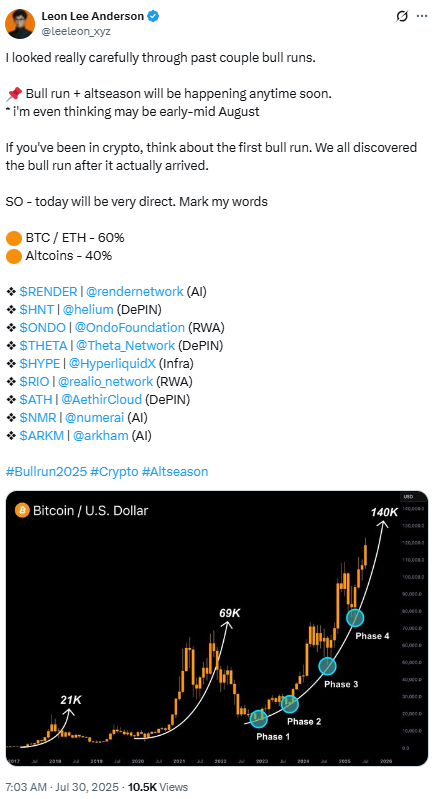Image resolution: width=433 pixels, height=799 pixels.
Task: Click the blue verified badge icon
Action: [x=153, y=16]
